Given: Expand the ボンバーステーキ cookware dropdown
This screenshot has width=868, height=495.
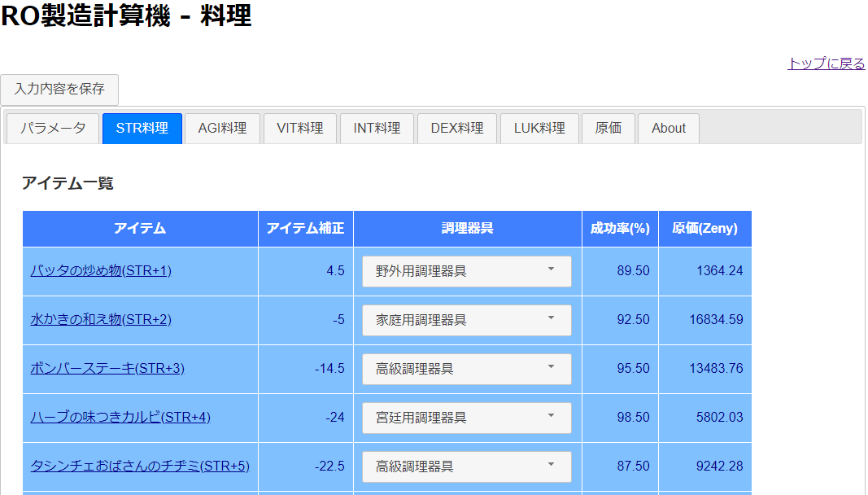Looking at the screenshot, I should tap(466, 369).
